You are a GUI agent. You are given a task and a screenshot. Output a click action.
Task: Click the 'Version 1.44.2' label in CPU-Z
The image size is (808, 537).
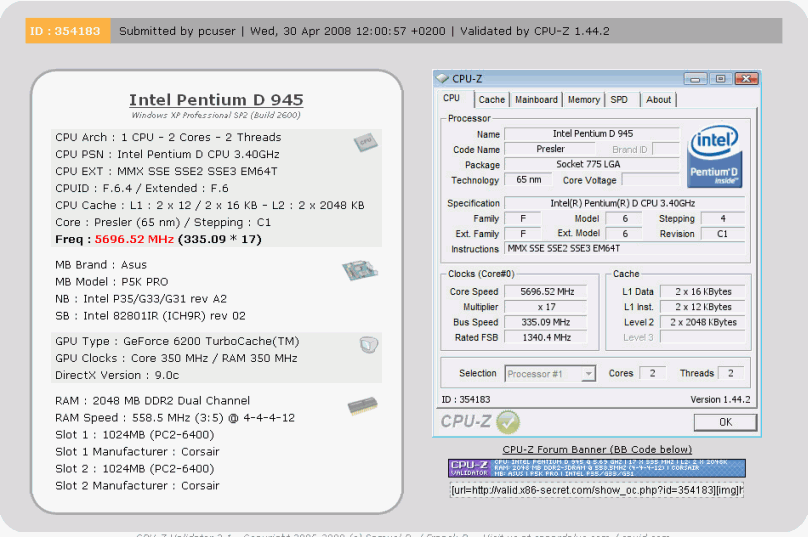point(720,399)
